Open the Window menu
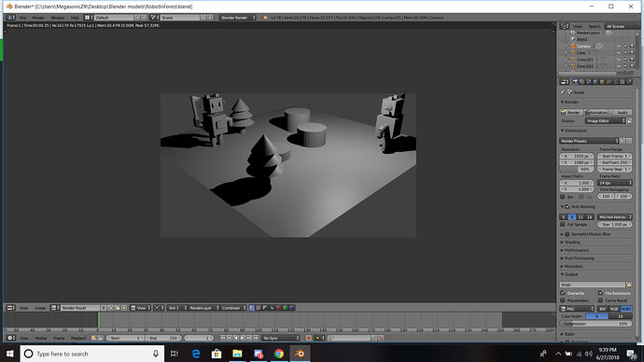Screen dimensions: 644x362 [57, 18]
